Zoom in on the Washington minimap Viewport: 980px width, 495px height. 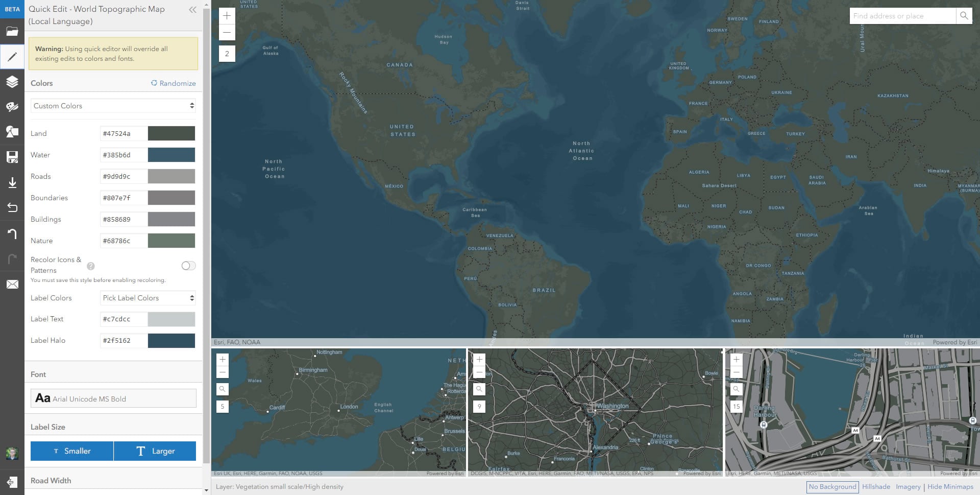tap(479, 360)
